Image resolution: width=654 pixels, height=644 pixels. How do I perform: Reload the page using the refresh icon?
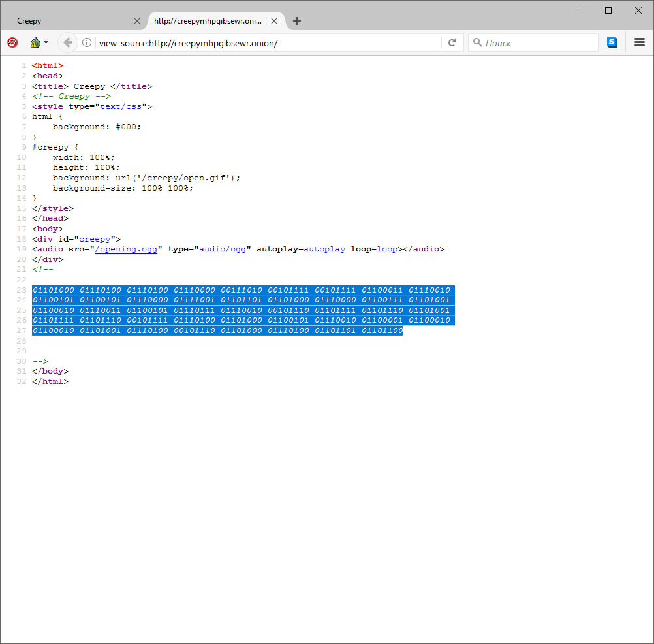tap(451, 43)
